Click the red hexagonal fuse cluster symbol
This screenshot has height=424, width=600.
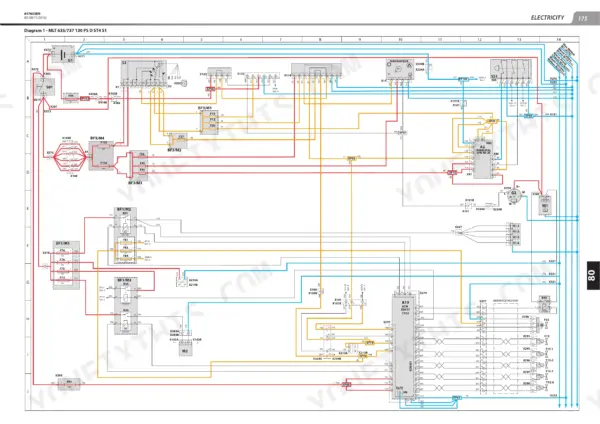(70, 156)
